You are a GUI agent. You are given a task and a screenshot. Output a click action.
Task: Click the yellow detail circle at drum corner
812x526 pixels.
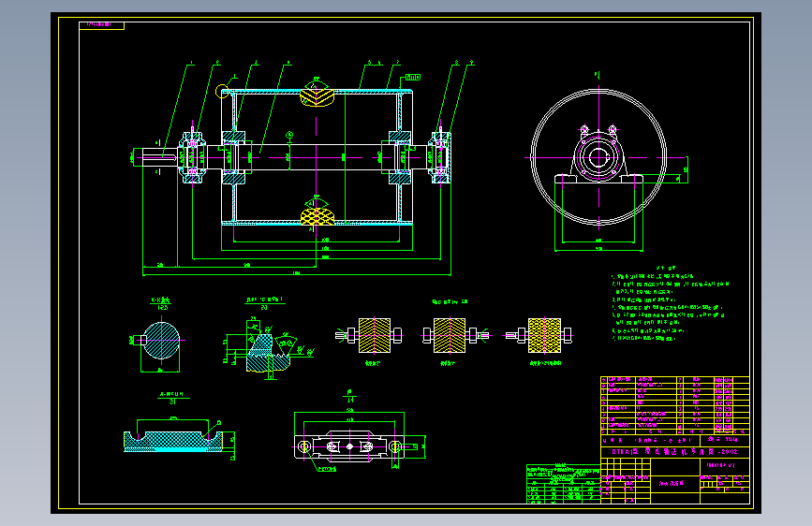click(x=222, y=92)
